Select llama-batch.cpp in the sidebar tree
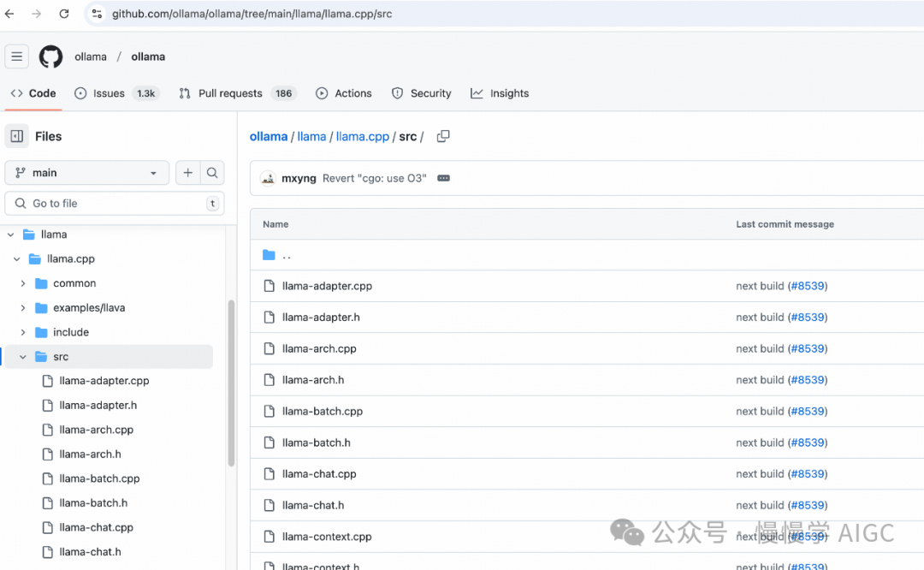This screenshot has height=570, width=924. pos(99,478)
